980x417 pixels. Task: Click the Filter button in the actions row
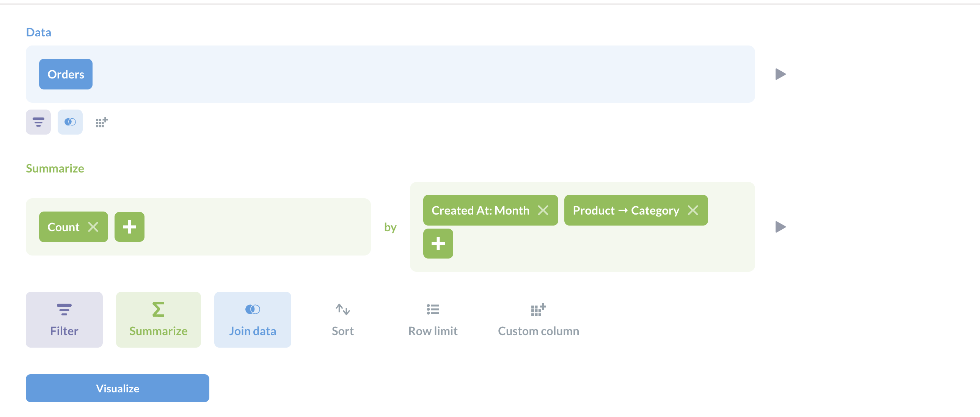(64, 319)
